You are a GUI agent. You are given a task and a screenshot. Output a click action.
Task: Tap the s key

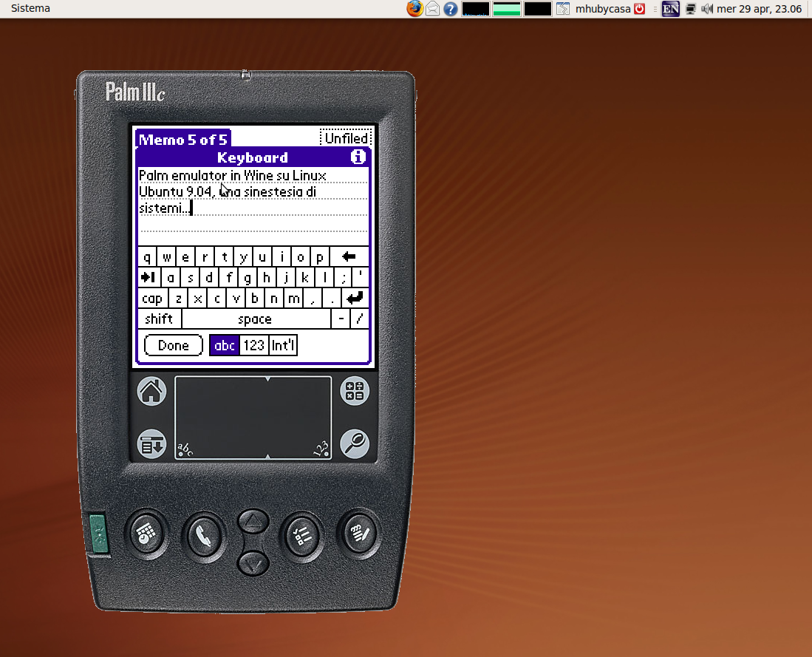pos(190,277)
